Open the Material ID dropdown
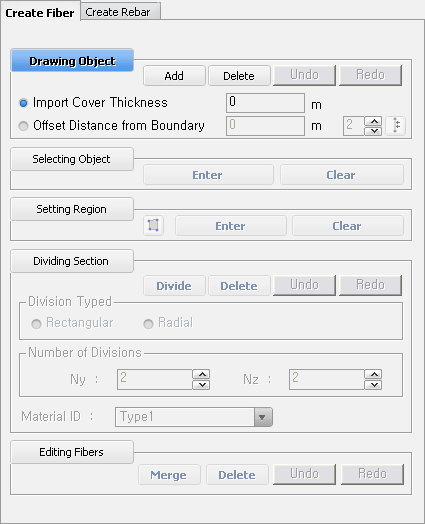 point(263,417)
